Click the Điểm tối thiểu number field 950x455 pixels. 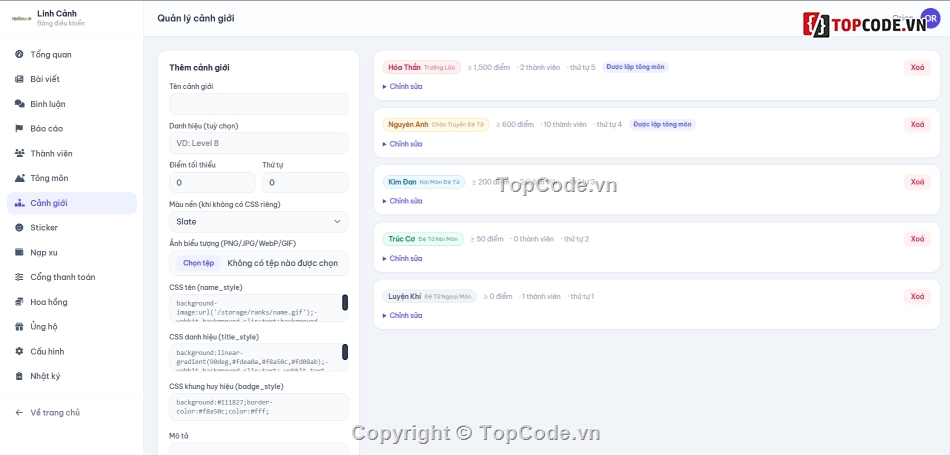(x=212, y=182)
